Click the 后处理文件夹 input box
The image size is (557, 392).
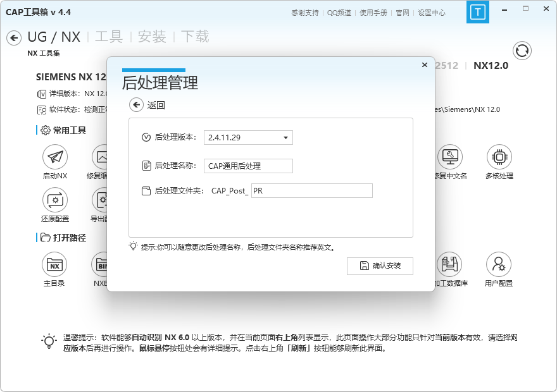[x=311, y=190]
